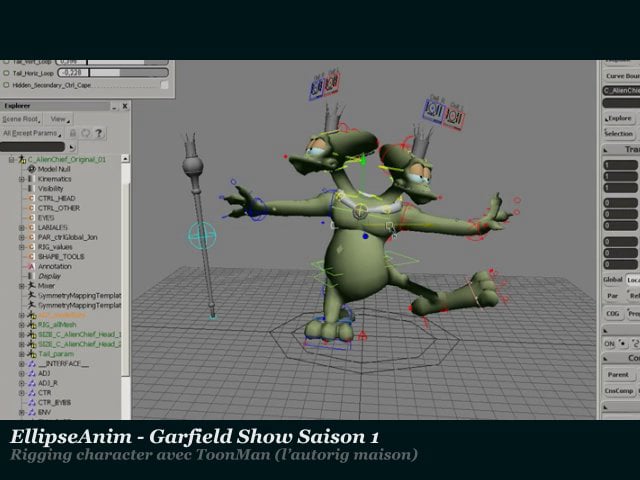Toggle the ON button in right panel
The image size is (640, 480).
609,344
